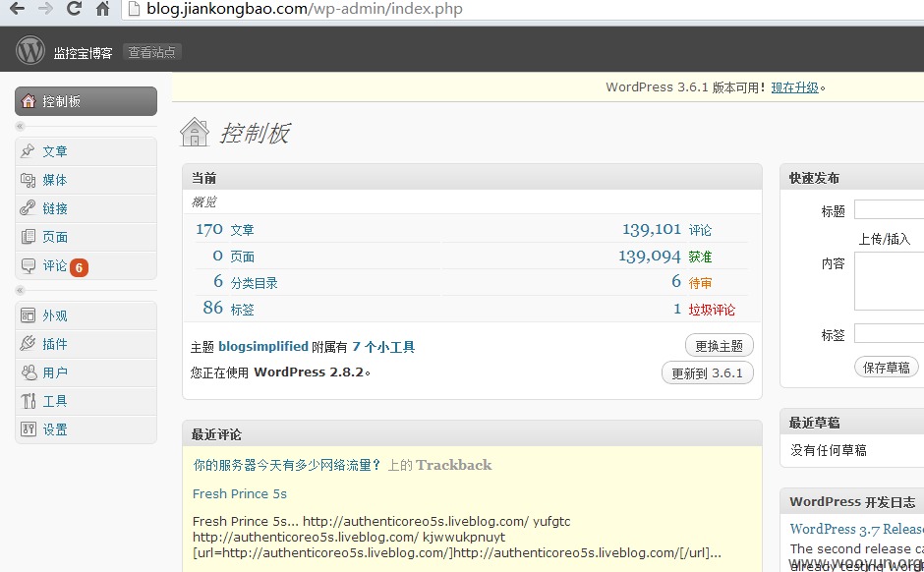Click the pushpin icon beside 文章
The width and height of the screenshot is (924, 572).
[x=28, y=150]
